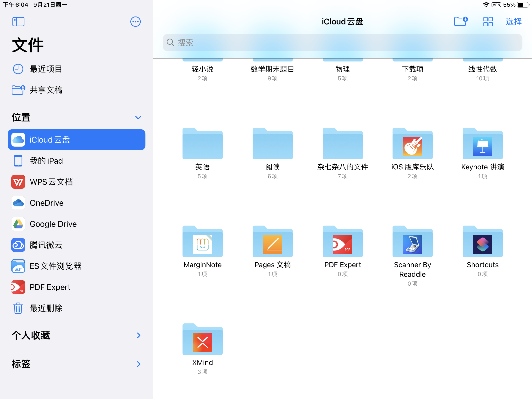Expand the 标签 section

point(139,364)
